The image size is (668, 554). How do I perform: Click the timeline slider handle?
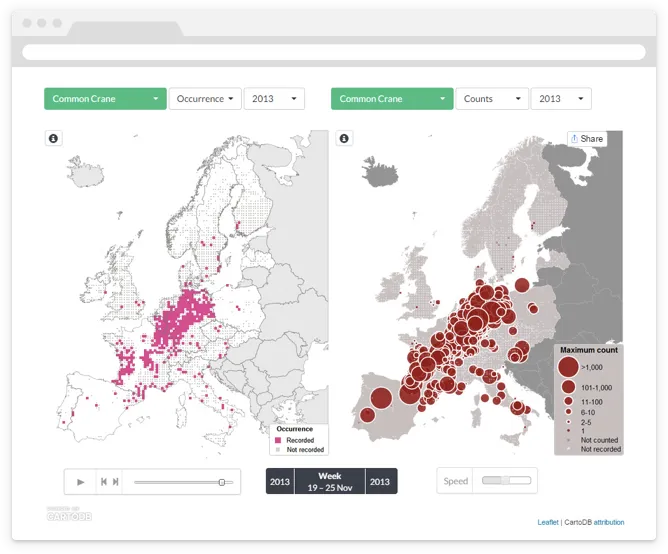[x=222, y=482]
